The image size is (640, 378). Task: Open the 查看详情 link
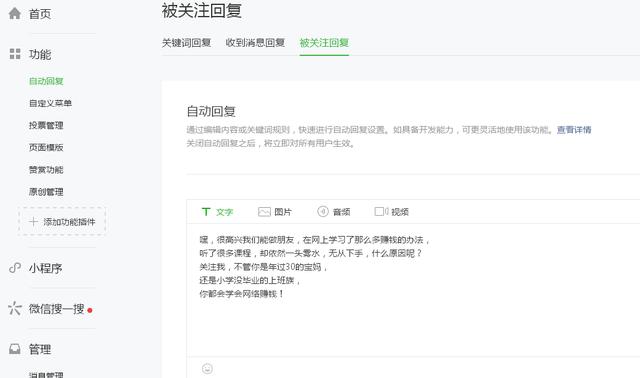click(x=574, y=130)
